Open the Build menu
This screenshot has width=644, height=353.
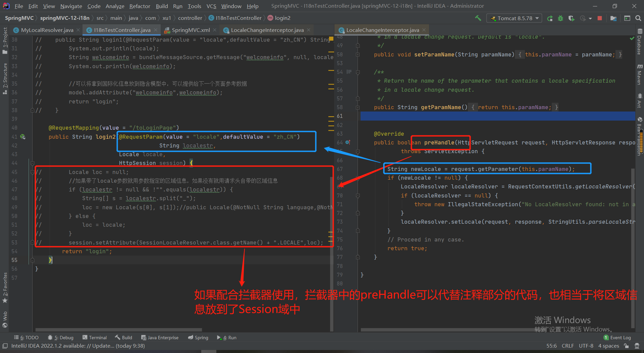[162, 6]
